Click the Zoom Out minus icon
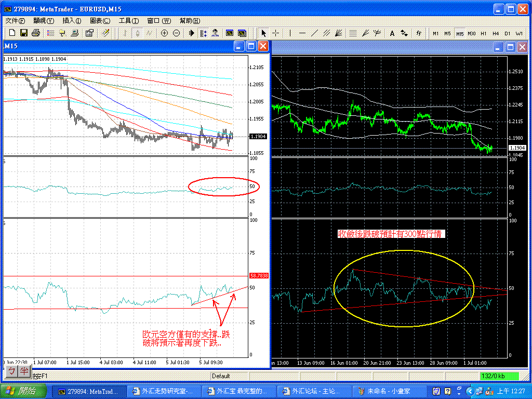This screenshot has height=399, width=532. pos(176,33)
